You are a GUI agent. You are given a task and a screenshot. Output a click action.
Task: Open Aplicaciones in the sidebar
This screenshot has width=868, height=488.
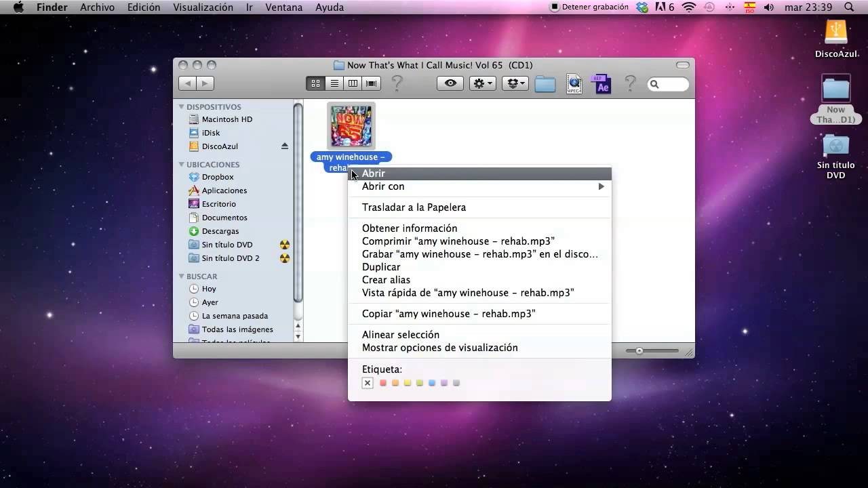pyautogui.click(x=224, y=190)
